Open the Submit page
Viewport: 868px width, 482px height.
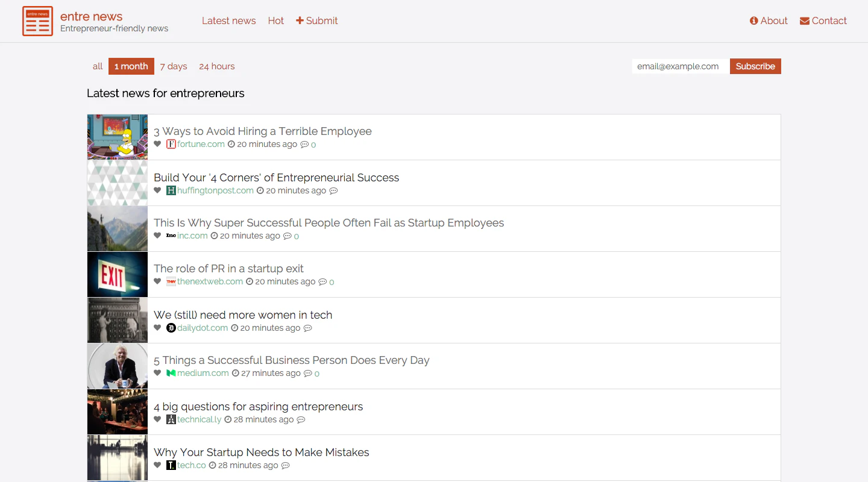point(317,20)
